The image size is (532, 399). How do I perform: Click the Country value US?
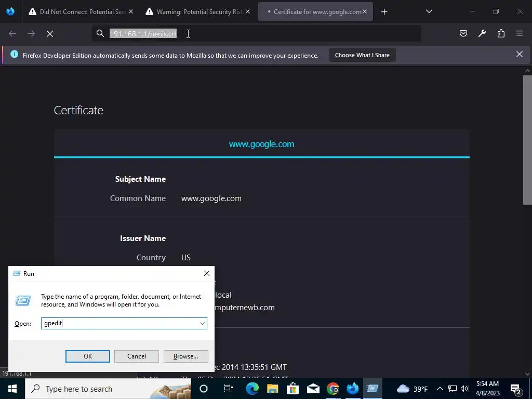pyautogui.click(x=186, y=258)
